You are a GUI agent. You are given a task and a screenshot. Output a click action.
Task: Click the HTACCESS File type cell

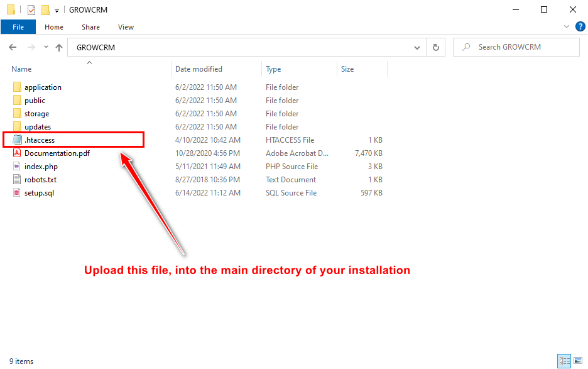tap(290, 140)
